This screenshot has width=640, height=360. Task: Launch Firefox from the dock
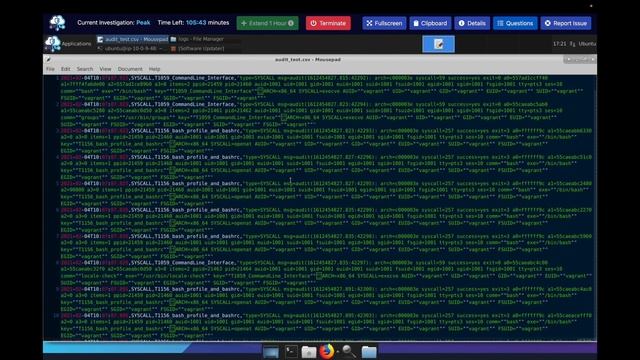pyautogui.click(x=327, y=351)
